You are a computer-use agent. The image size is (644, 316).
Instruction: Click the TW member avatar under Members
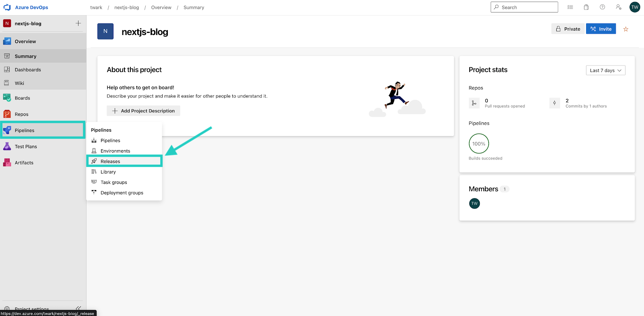click(x=475, y=203)
